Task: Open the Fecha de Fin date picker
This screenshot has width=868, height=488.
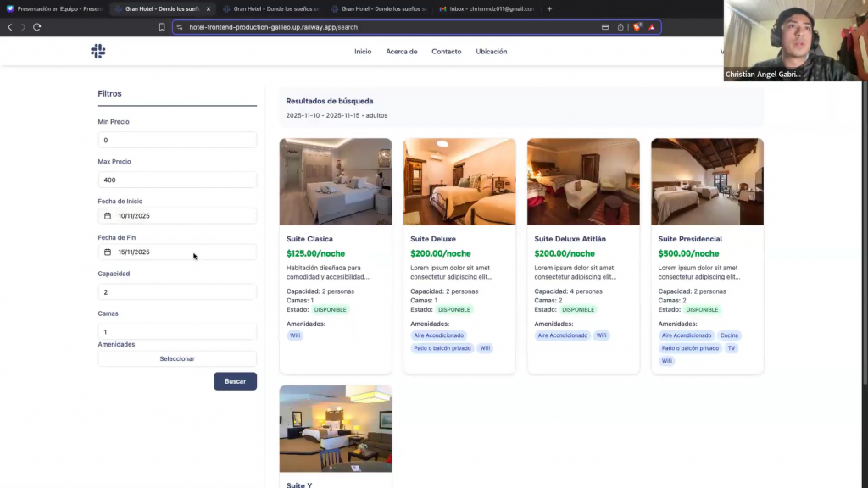Action: coord(182,252)
